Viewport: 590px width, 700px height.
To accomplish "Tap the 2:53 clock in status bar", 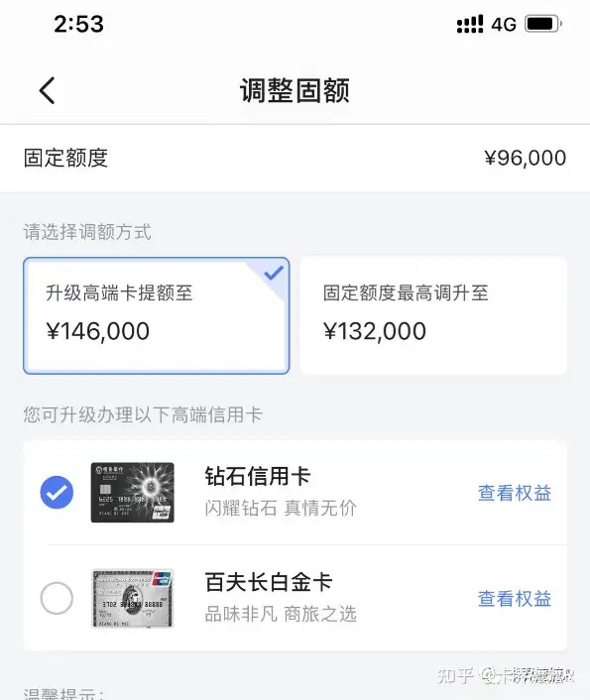I will point(78,24).
